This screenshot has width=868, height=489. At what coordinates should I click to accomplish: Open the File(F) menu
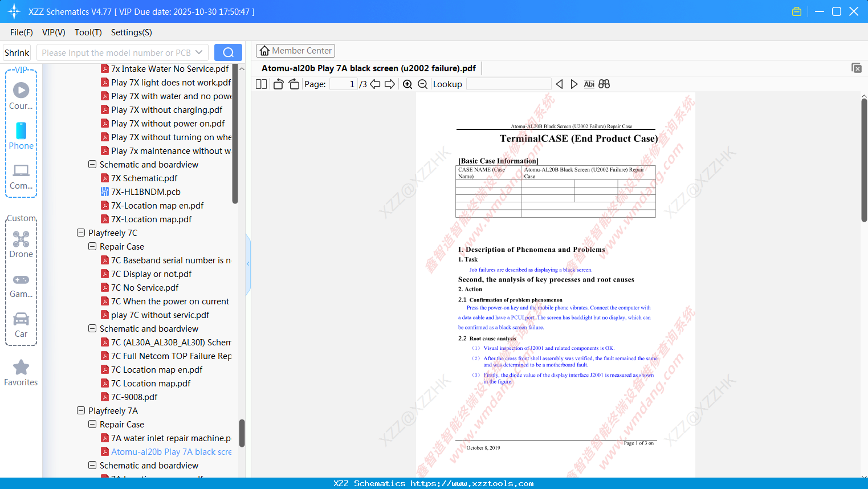coord(22,32)
